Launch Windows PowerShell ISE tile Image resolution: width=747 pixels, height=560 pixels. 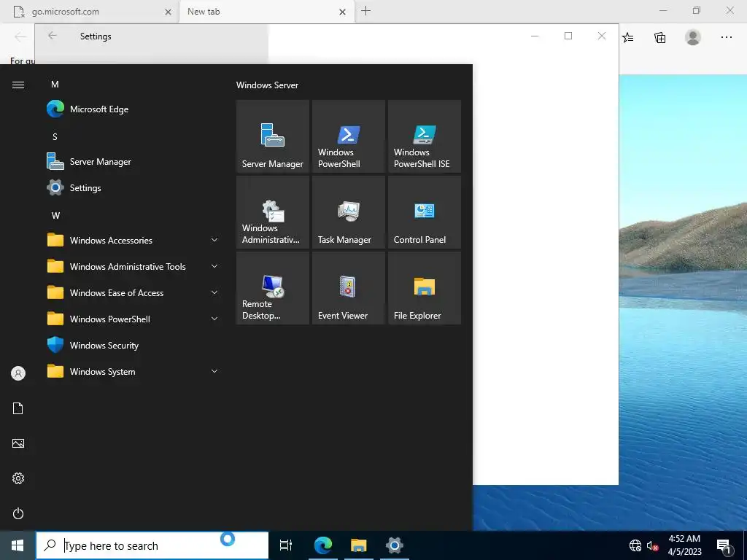click(425, 136)
